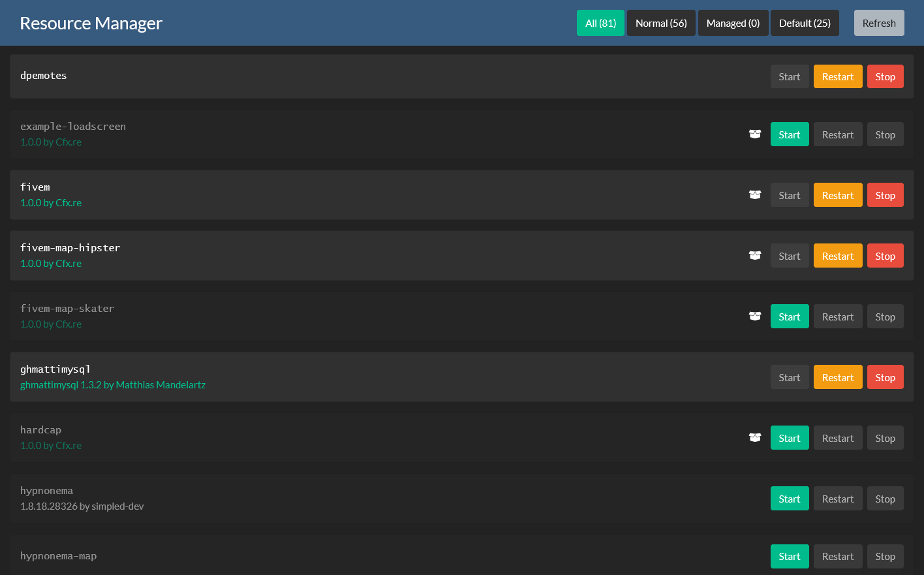
Task: Start the fivem-map-skater resource
Action: [790, 316]
